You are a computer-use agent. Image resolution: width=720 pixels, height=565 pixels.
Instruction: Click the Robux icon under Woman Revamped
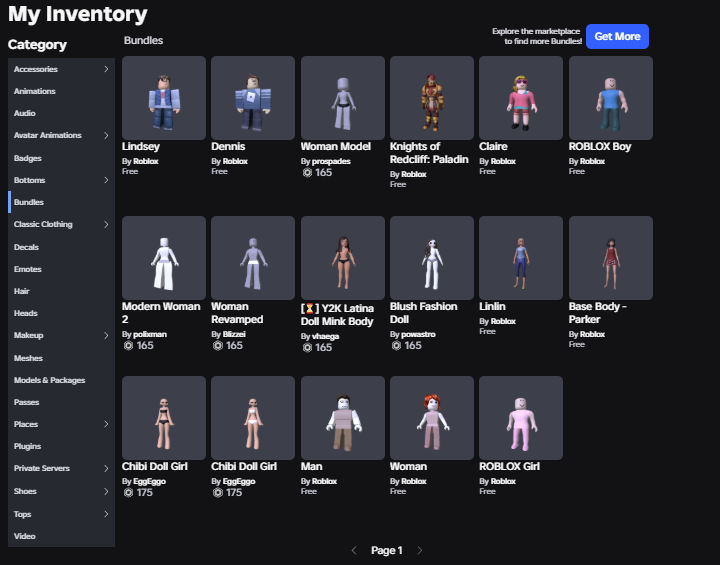(218, 345)
